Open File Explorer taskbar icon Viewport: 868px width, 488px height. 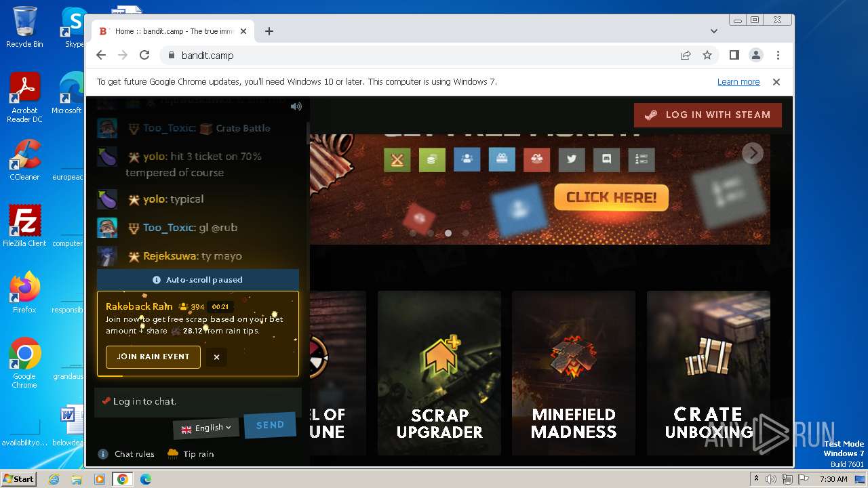coord(77,479)
